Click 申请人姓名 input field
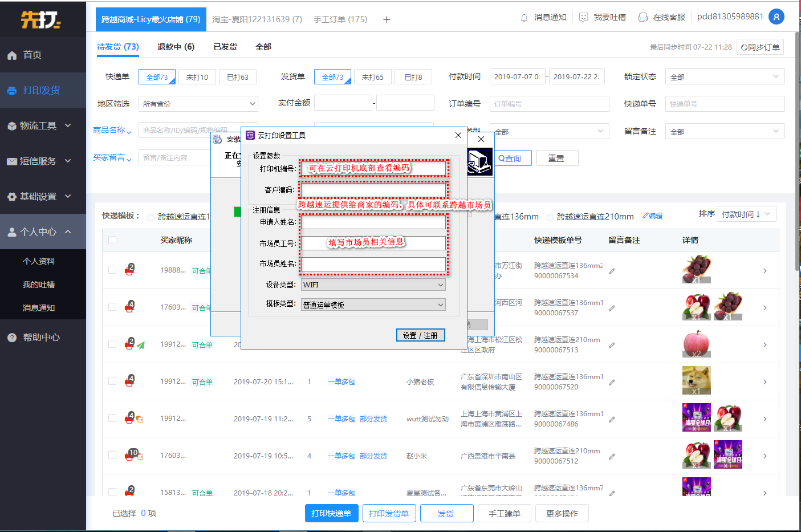 tap(373, 222)
